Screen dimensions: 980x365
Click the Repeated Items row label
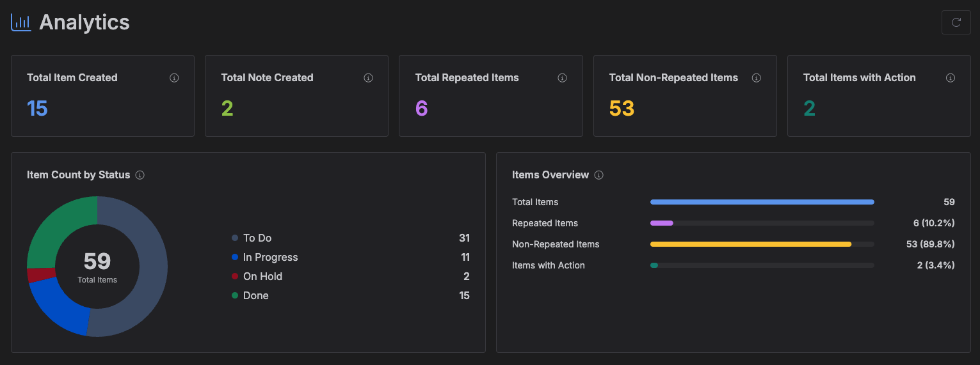tap(545, 223)
